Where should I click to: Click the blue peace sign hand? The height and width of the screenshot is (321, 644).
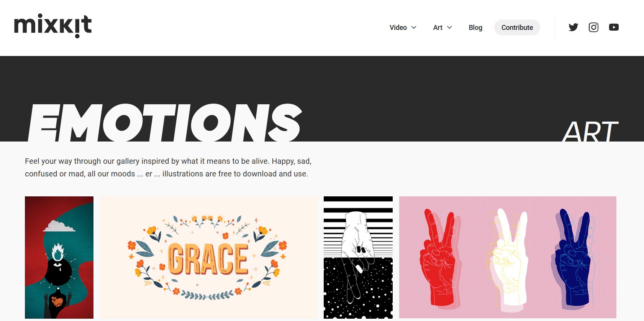point(574,258)
